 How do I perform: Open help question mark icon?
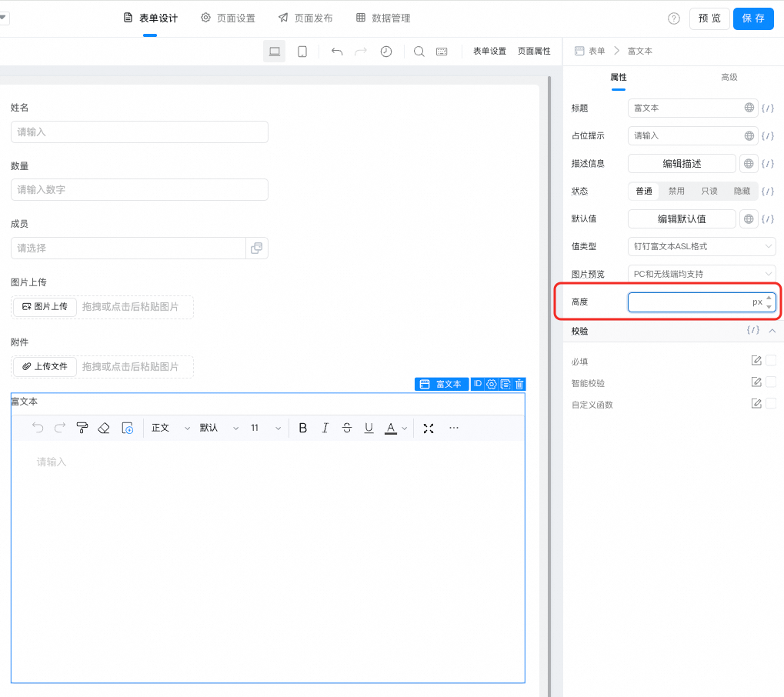(673, 18)
